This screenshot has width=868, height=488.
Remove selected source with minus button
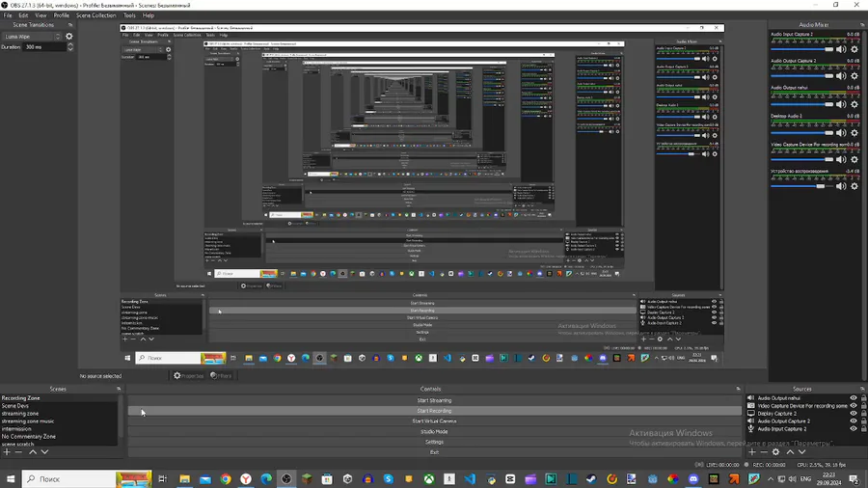[764, 452]
